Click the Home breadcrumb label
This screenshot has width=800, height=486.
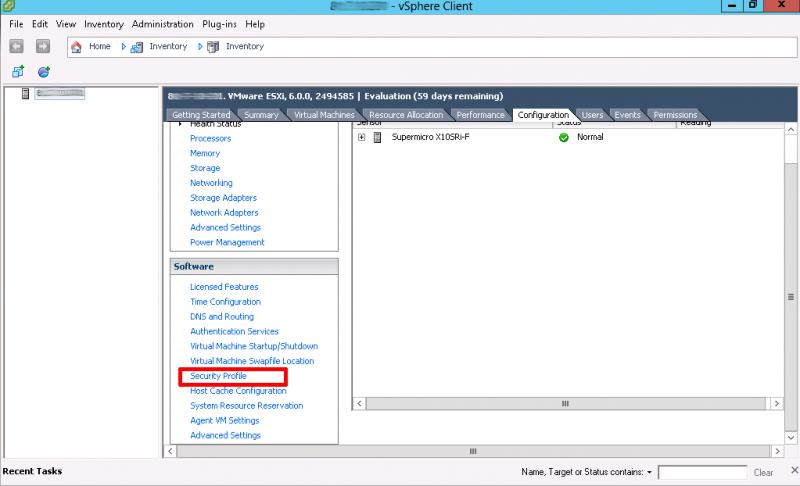click(99, 46)
